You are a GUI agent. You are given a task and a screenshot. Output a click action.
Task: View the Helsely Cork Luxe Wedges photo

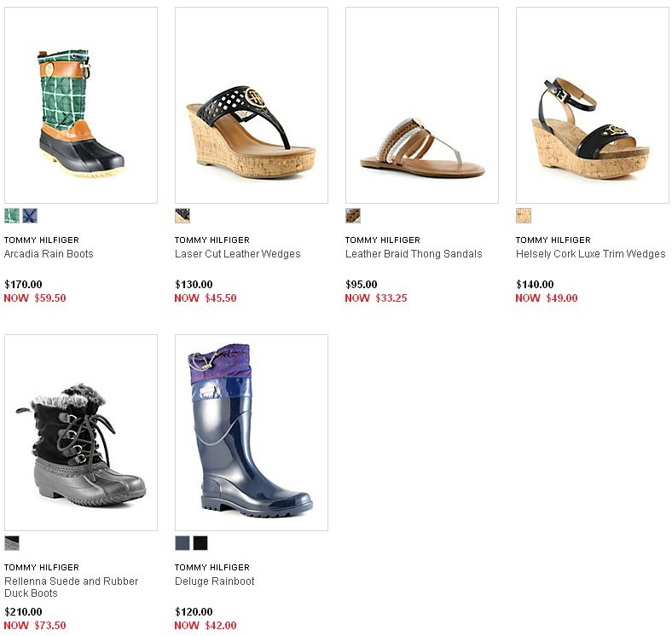[x=593, y=105]
